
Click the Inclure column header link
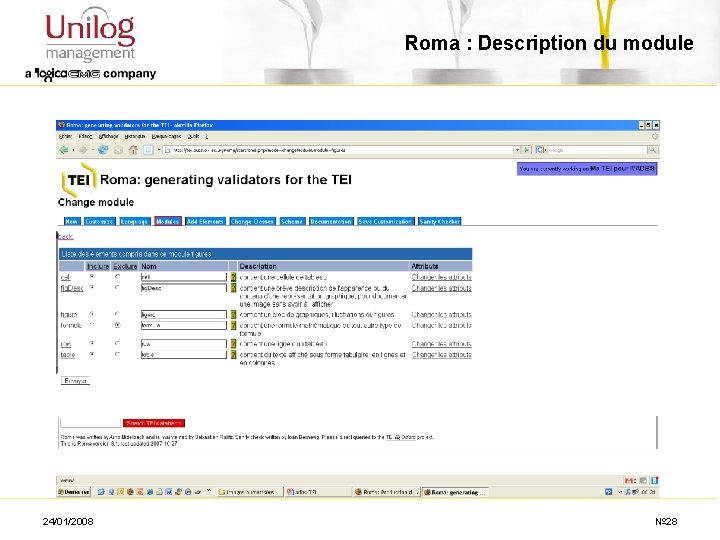[x=98, y=266]
